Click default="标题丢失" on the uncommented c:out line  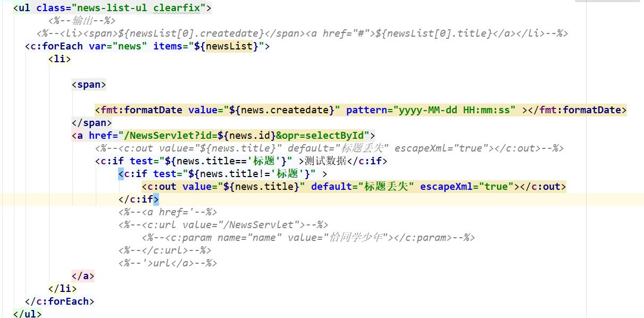tap(363, 187)
